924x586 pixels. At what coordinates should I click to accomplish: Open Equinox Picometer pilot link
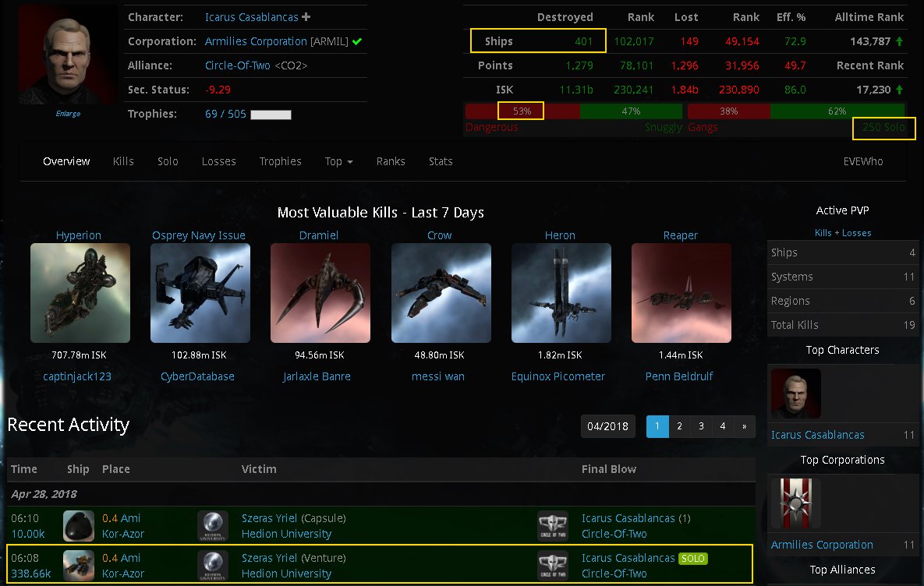click(558, 376)
